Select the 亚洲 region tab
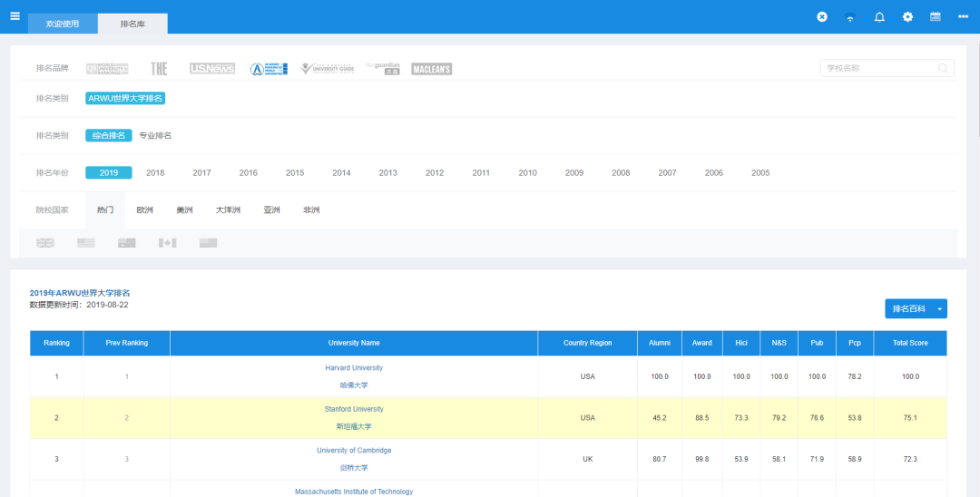The width and height of the screenshot is (980, 497). (x=272, y=210)
